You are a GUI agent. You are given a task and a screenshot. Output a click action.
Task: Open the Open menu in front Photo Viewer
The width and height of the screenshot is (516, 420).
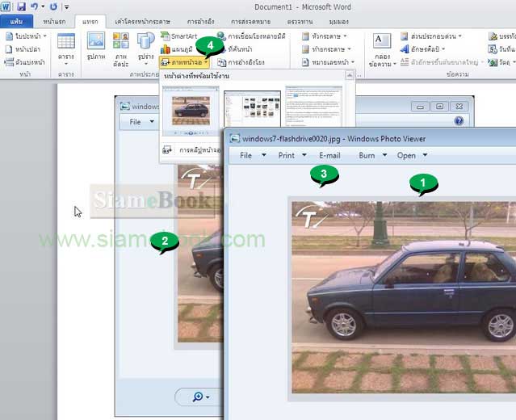412,155
